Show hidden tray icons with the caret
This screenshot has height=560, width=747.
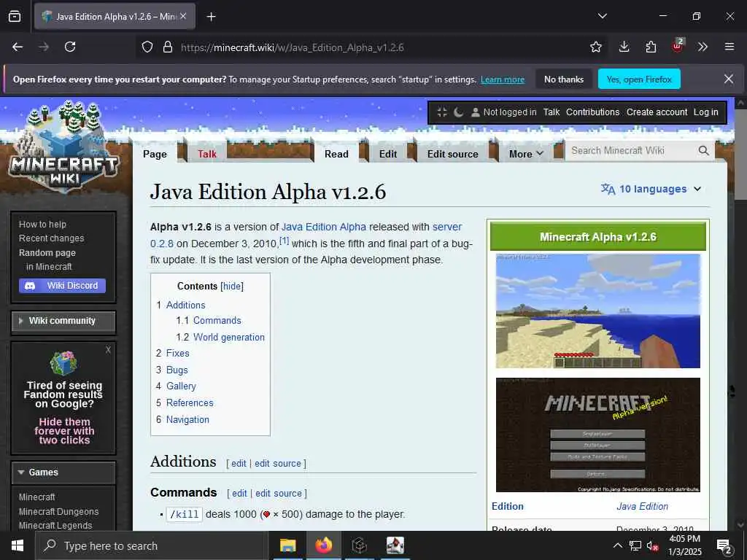click(617, 545)
